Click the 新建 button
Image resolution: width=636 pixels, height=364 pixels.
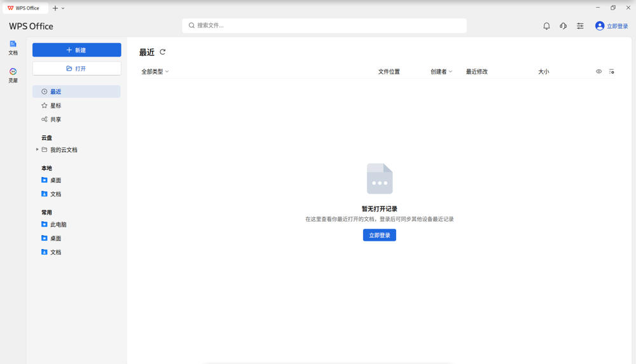77,50
